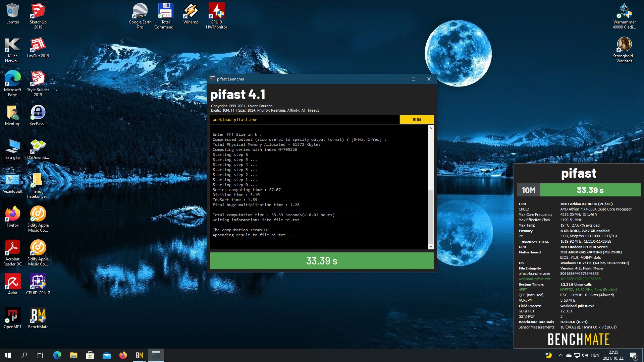Viewport: 644px width, 362px height.
Task: Select Style Builder 2019 icon
Action: [38, 83]
